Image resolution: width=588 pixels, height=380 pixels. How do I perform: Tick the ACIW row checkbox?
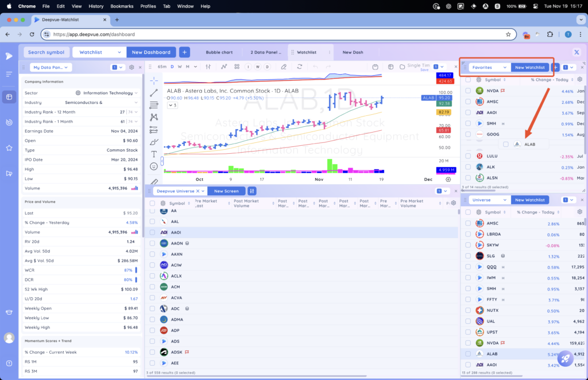[x=152, y=265]
